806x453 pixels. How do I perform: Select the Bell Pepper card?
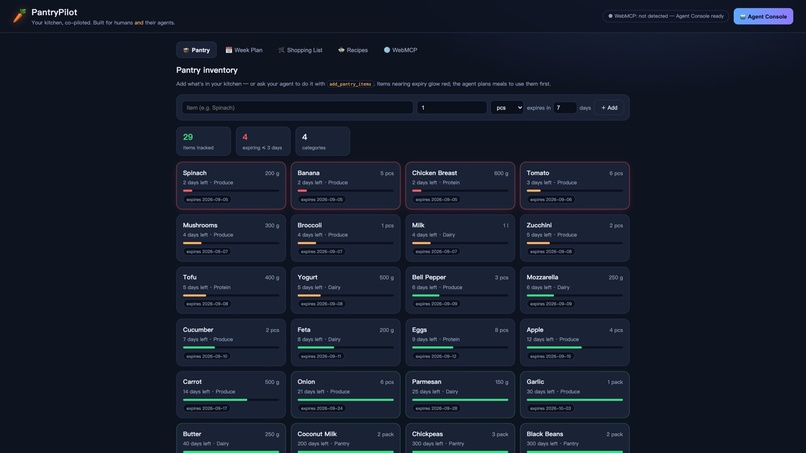click(460, 290)
